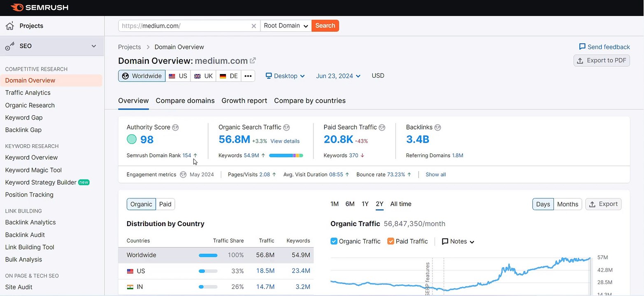Select 1M time range
This screenshot has width=644, height=296.
tap(335, 204)
